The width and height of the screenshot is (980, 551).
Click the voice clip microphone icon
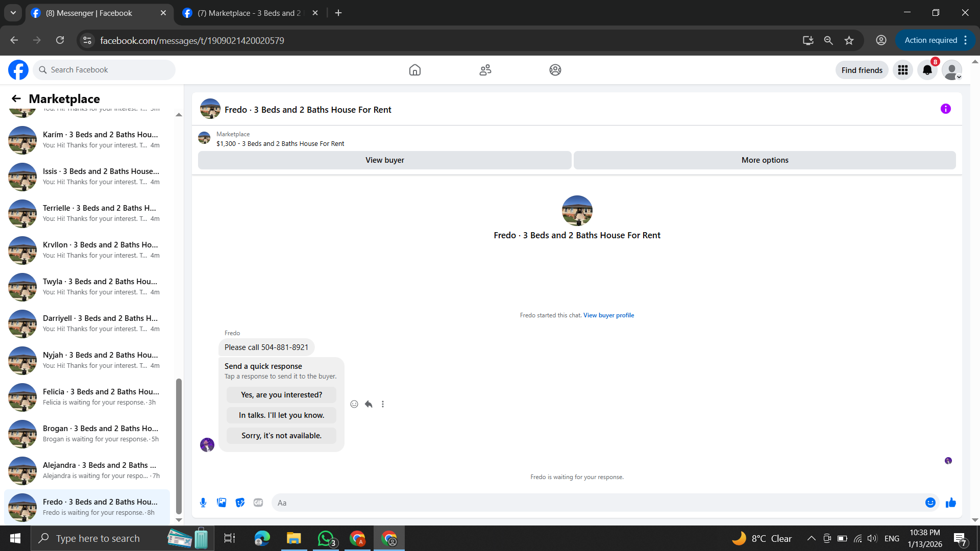tap(203, 503)
